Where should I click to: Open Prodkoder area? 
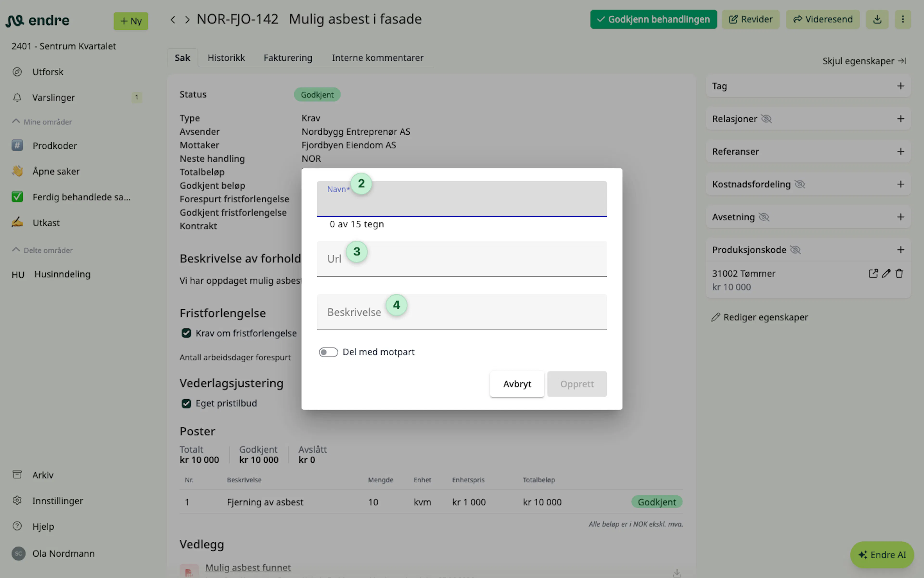55,146
